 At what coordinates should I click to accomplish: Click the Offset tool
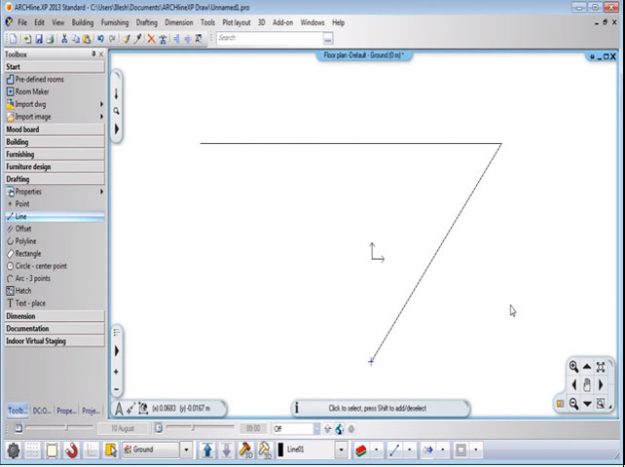coord(23,228)
